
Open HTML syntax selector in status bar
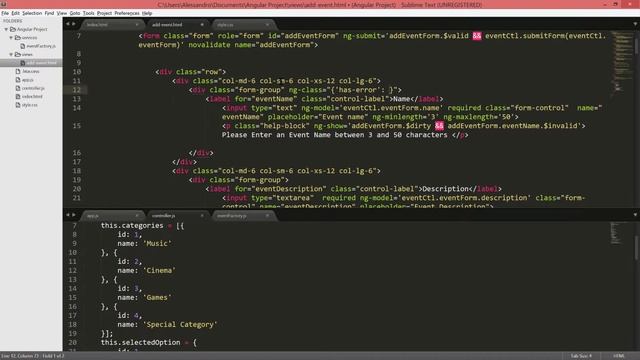[x=619, y=356]
